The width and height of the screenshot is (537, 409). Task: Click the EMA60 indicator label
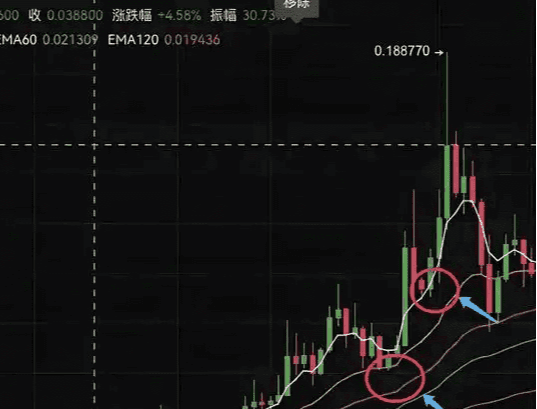18,40
